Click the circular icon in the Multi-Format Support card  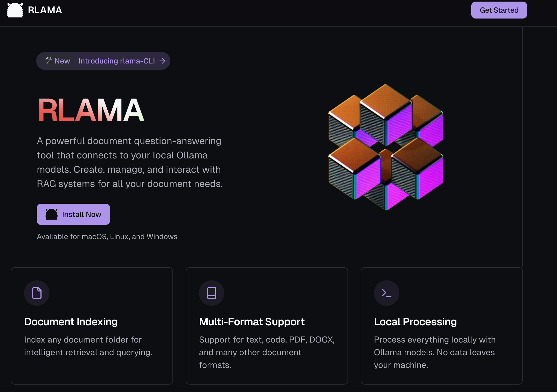211,293
